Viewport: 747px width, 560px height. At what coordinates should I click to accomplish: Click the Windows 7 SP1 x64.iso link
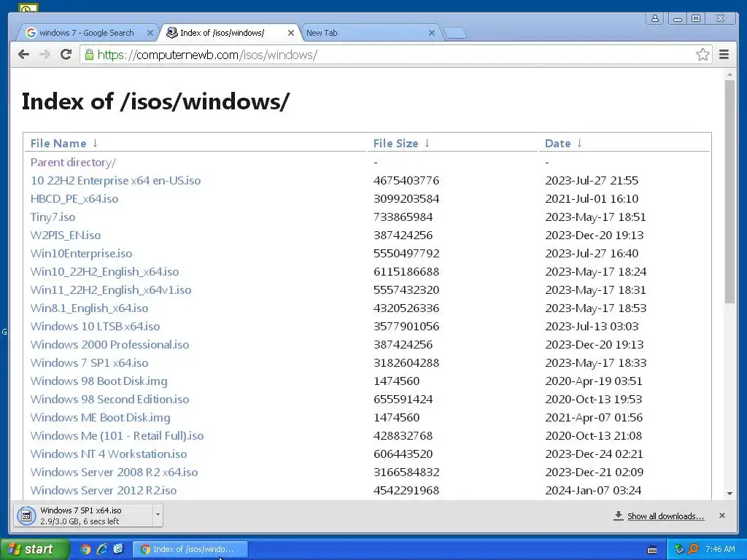90,363
